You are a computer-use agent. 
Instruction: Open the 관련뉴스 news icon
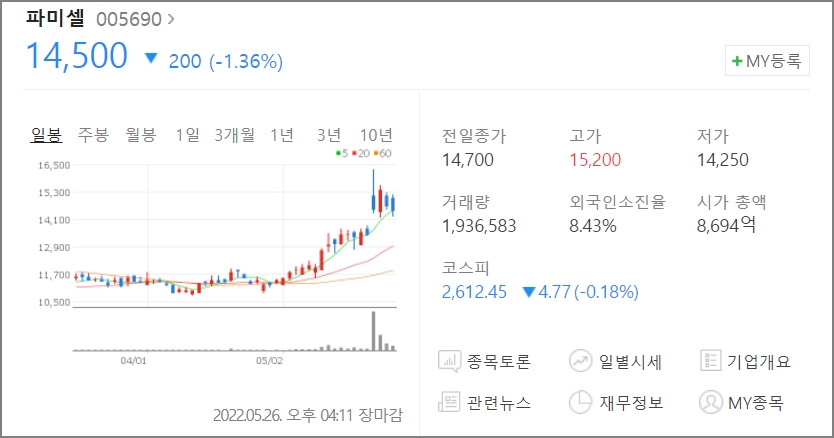(449, 402)
